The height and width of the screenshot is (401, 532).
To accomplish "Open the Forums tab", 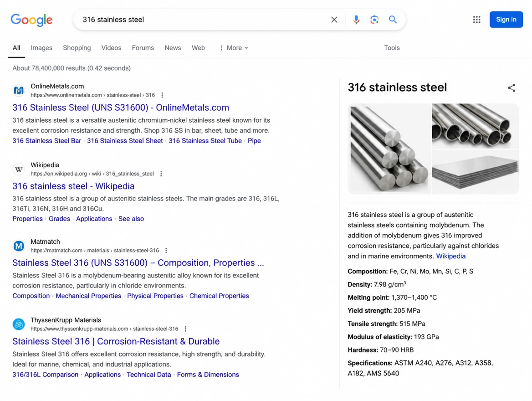I will point(143,48).
